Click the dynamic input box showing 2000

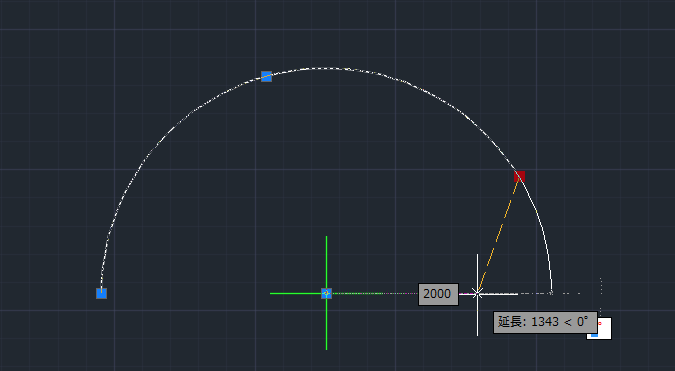pos(438,294)
